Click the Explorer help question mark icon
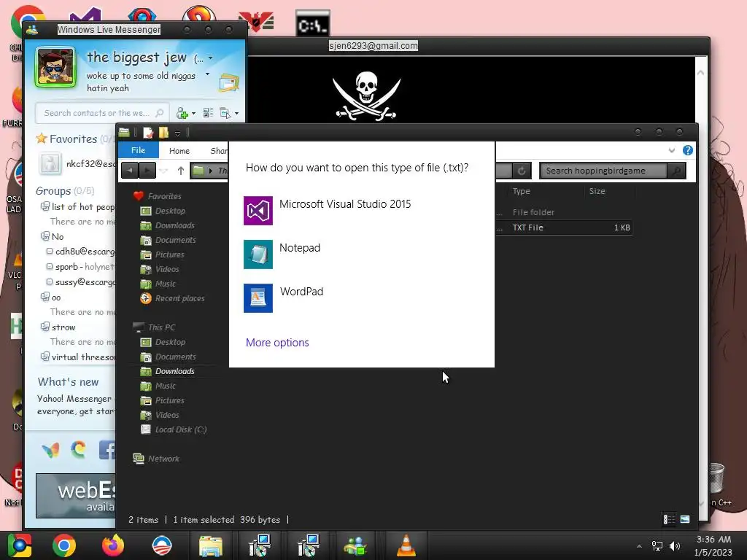This screenshot has width=747, height=560. pos(687,150)
